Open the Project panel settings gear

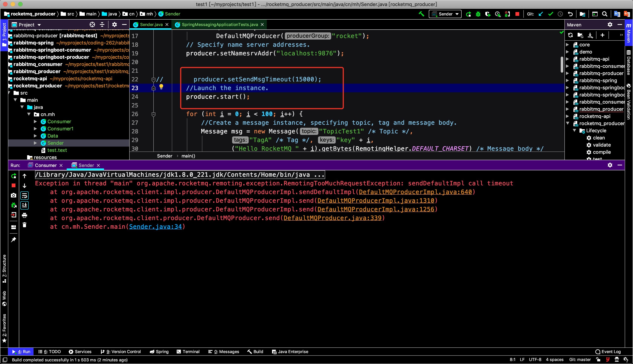coord(114,24)
